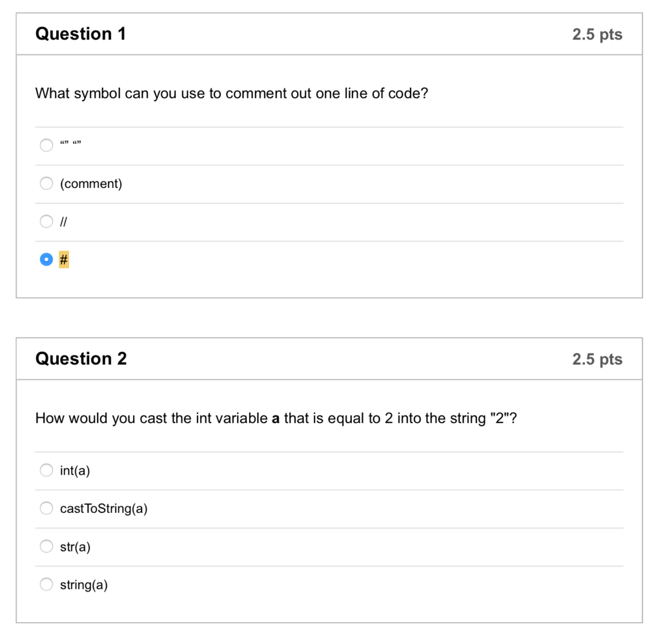Click the bold variable a in Question 2
This screenshot has width=661, height=644.
[275, 418]
